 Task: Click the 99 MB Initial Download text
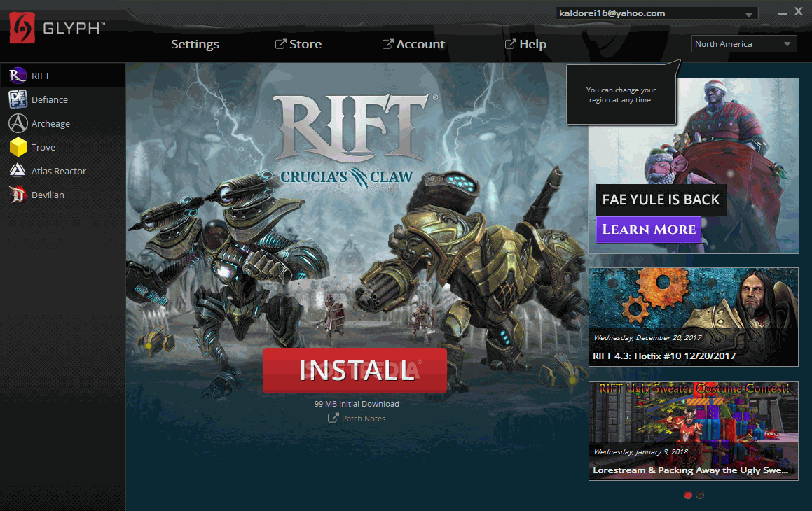coord(357,404)
